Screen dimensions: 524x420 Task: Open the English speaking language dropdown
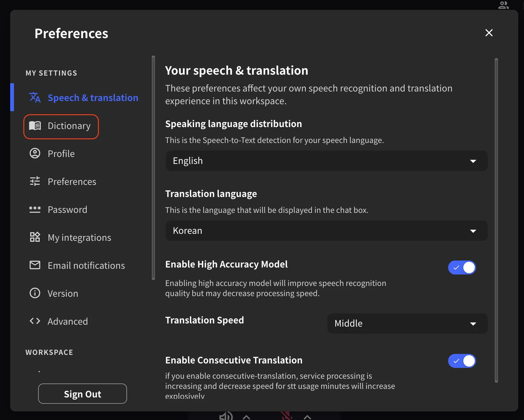pyautogui.click(x=326, y=161)
